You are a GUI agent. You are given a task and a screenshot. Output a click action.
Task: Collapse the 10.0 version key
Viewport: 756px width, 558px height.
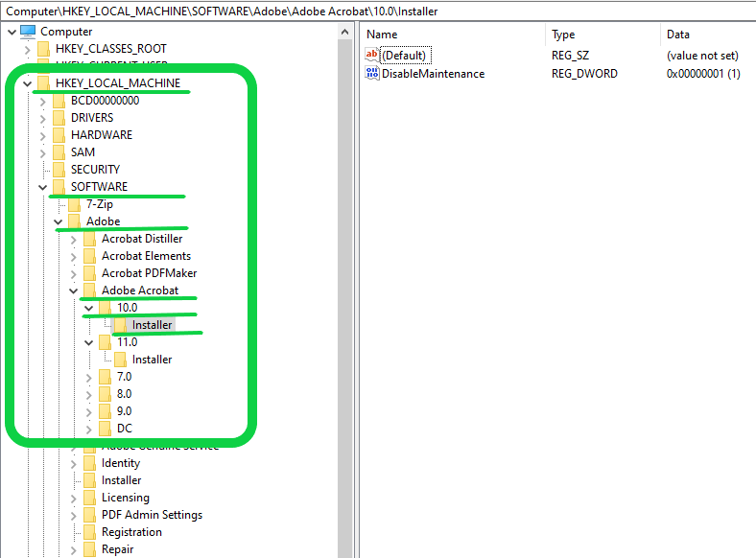pos(89,308)
